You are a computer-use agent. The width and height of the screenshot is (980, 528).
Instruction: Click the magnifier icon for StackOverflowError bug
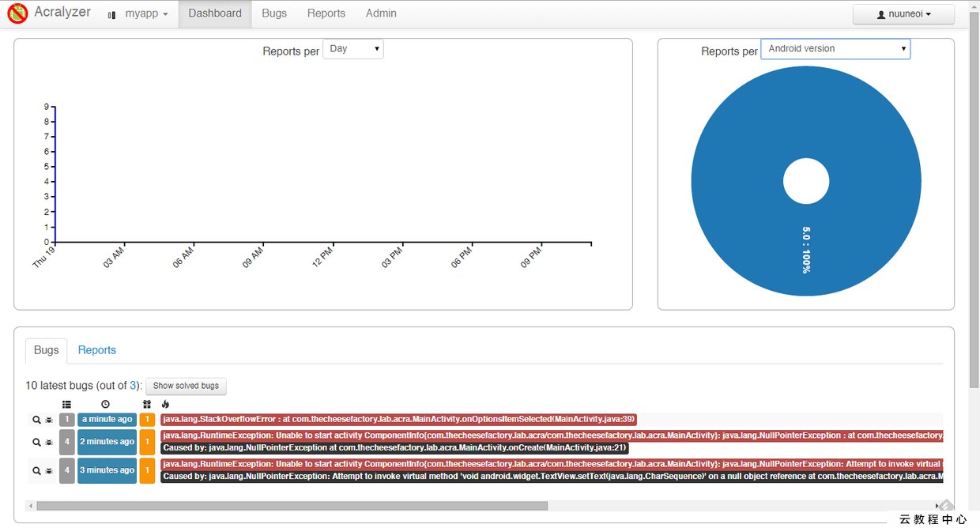click(x=36, y=420)
